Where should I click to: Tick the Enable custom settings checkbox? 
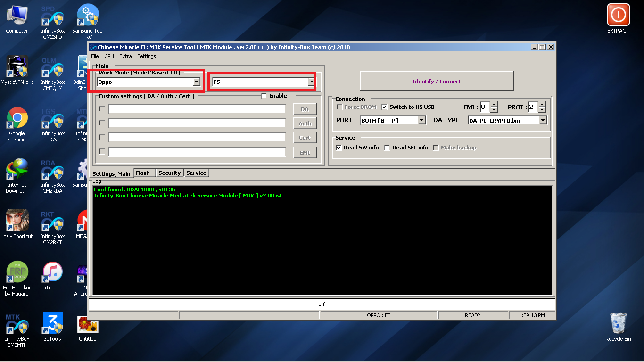tap(264, 96)
